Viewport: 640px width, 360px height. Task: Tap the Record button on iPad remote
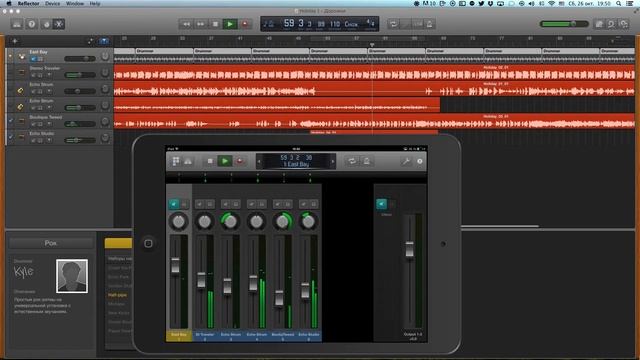240,161
